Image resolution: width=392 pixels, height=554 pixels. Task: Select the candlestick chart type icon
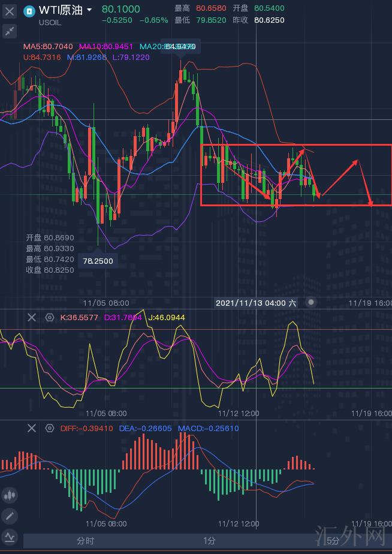click(x=10, y=495)
